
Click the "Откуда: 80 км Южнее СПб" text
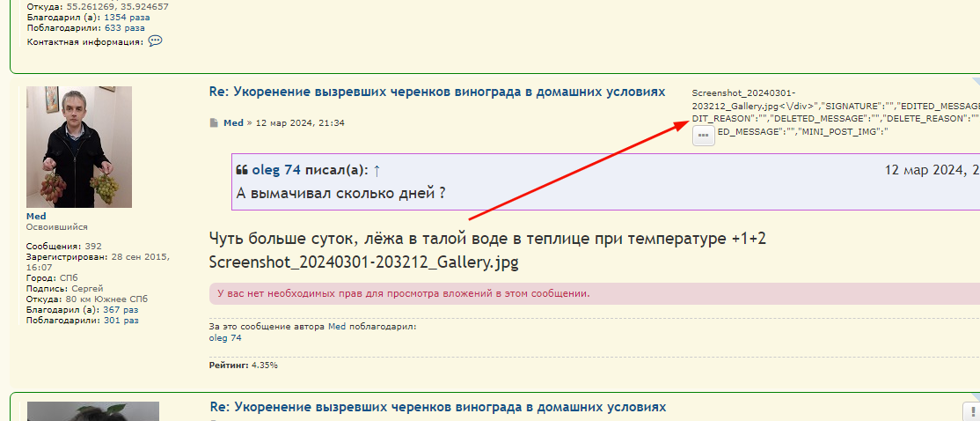pos(87,299)
